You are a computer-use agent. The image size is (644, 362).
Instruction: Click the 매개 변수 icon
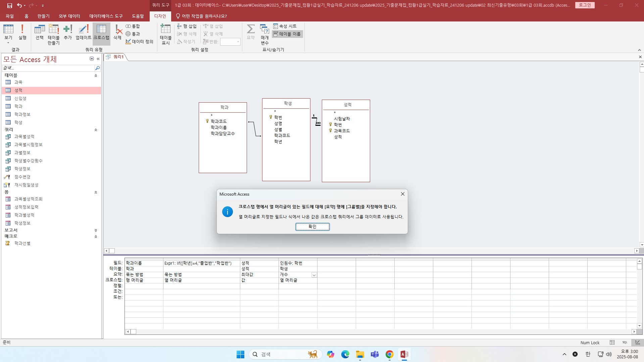(265, 34)
